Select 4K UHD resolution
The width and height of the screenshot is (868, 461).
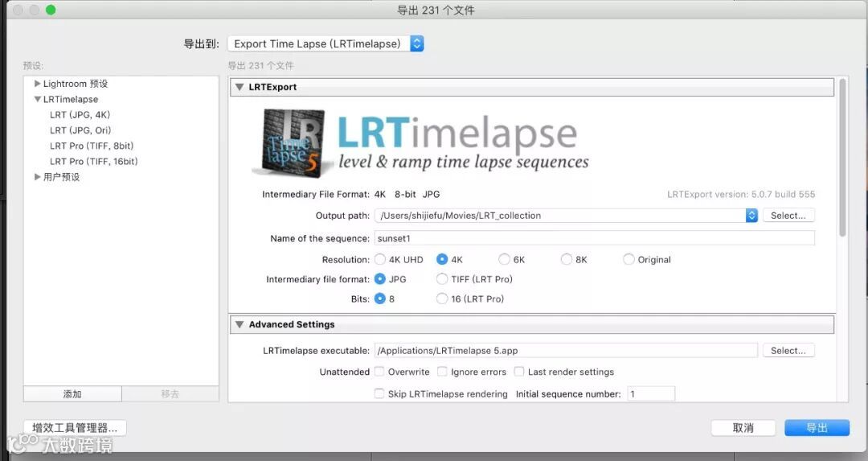(x=379, y=259)
